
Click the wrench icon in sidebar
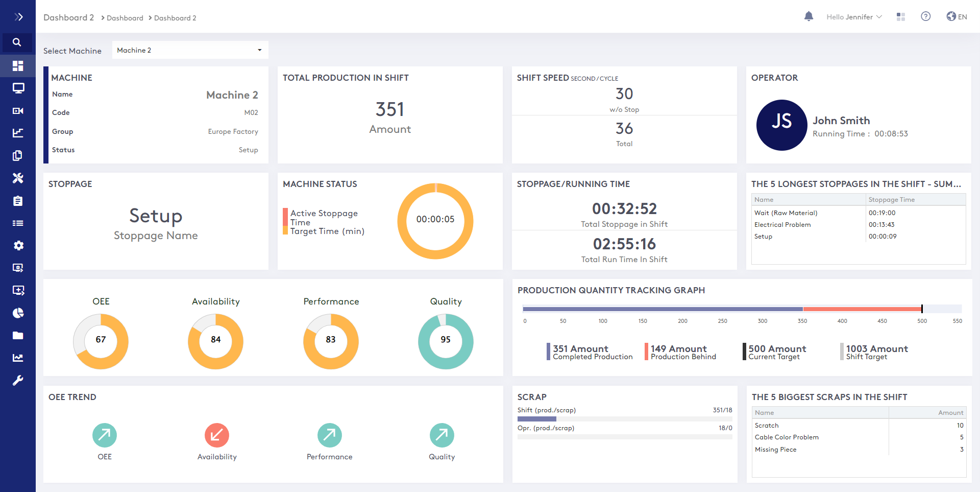(x=18, y=380)
